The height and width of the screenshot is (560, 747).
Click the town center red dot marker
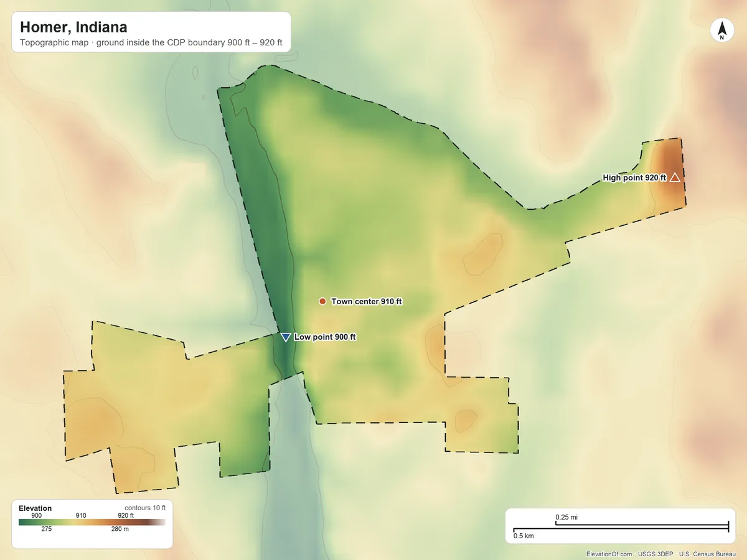322,301
